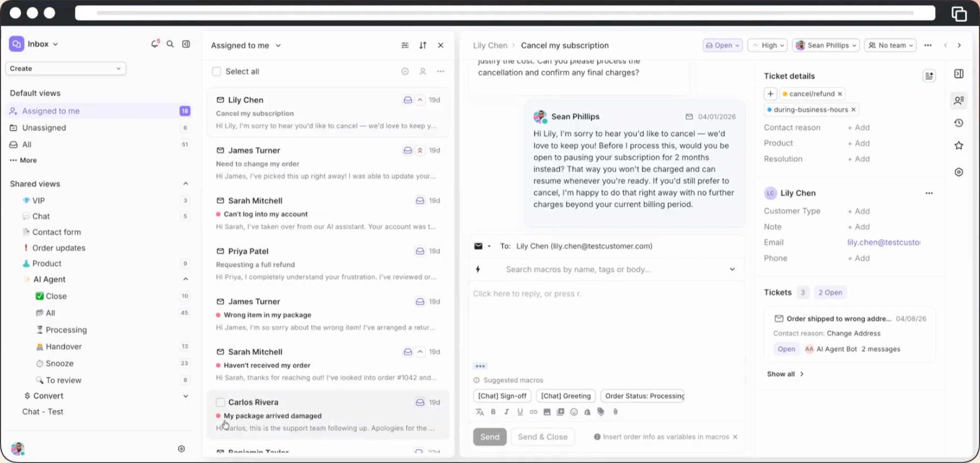The image size is (980, 463).
Task: Apply bold formatting to reply text
Action: [x=493, y=412]
